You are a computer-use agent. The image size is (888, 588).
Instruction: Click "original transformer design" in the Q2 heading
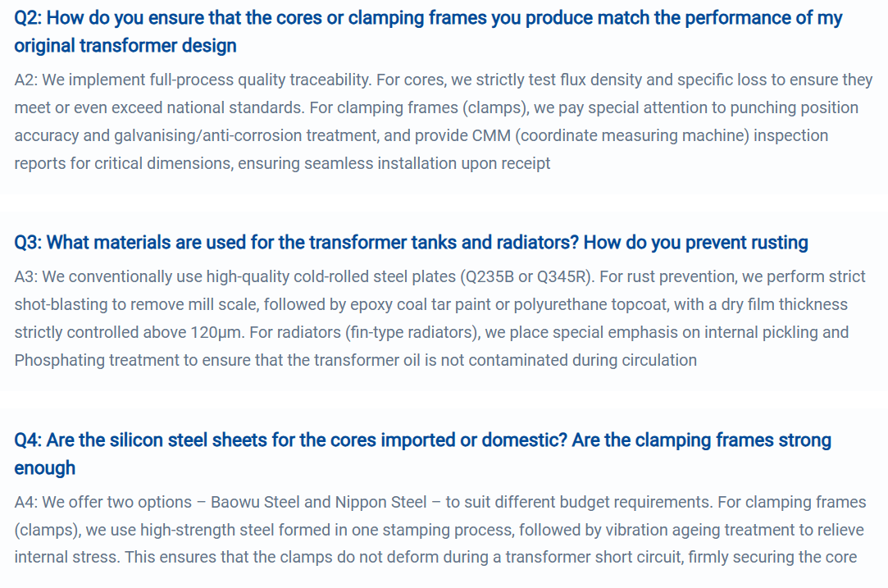coord(125,46)
